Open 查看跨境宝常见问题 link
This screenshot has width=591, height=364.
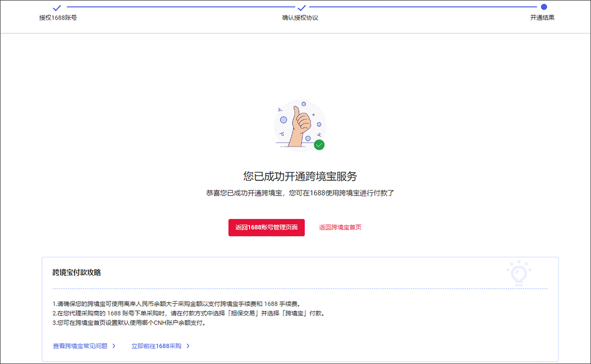80,346
